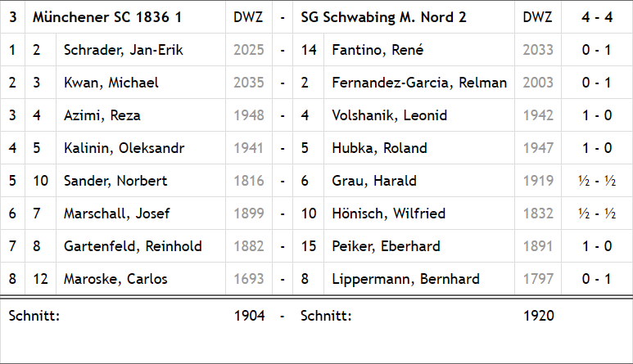The height and width of the screenshot is (364, 633).
Task: Click on Maroske, Carlos
Action: pos(115,279)
